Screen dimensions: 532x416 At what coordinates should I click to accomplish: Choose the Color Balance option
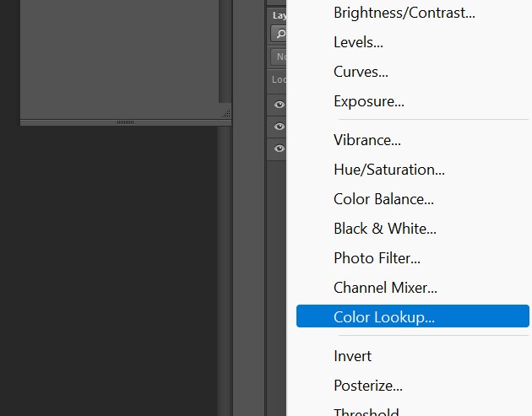(384, 199)
